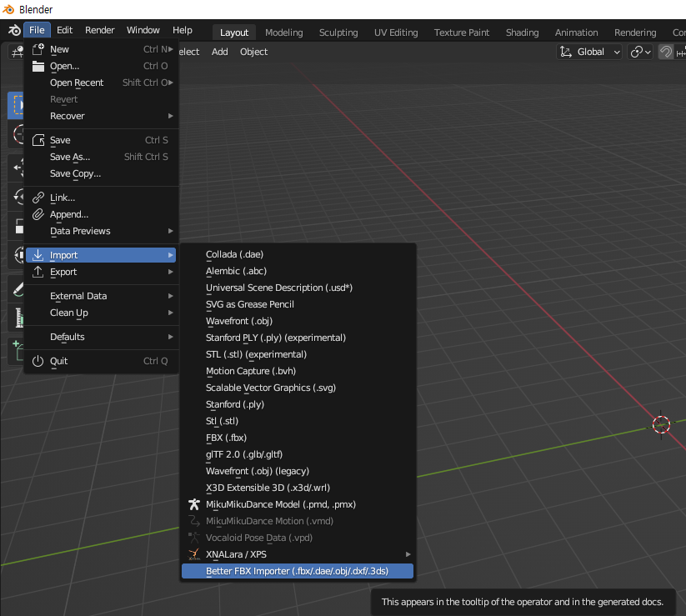Switch to the Modeling workspace tab
The width and height of the screenshot is (686, 616).
(284, 33)
